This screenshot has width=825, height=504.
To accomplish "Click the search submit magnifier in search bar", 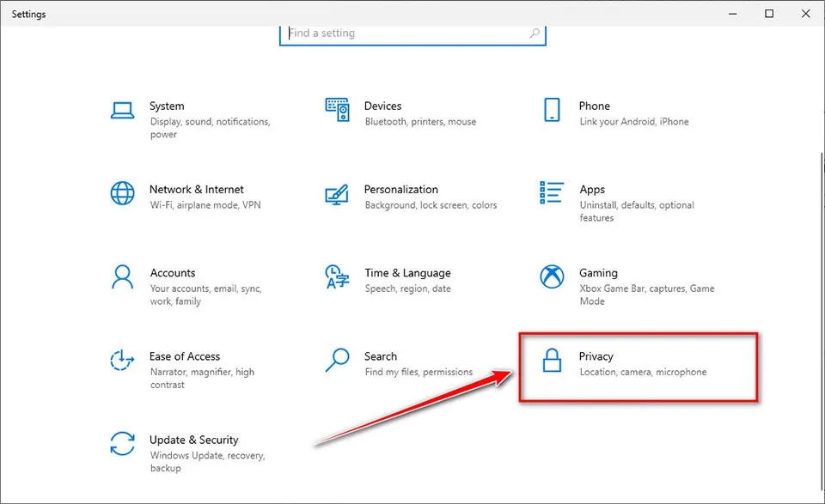I will pos(533,33).
